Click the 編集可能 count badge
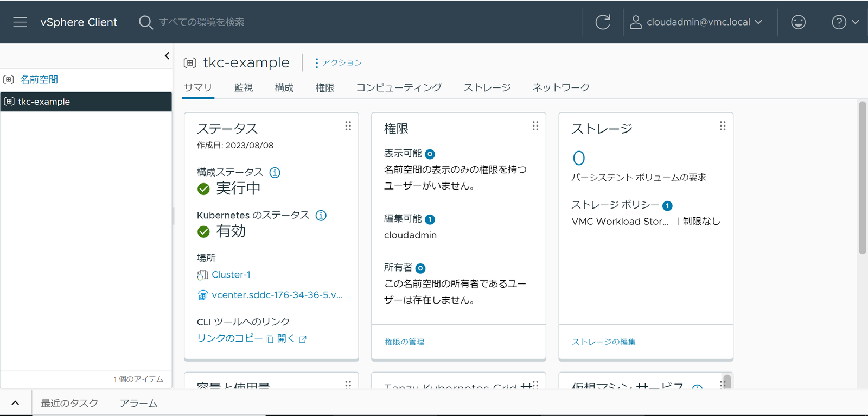Image resolution: width=868 pixels, height=416 pixels. [x=430, y=219]
